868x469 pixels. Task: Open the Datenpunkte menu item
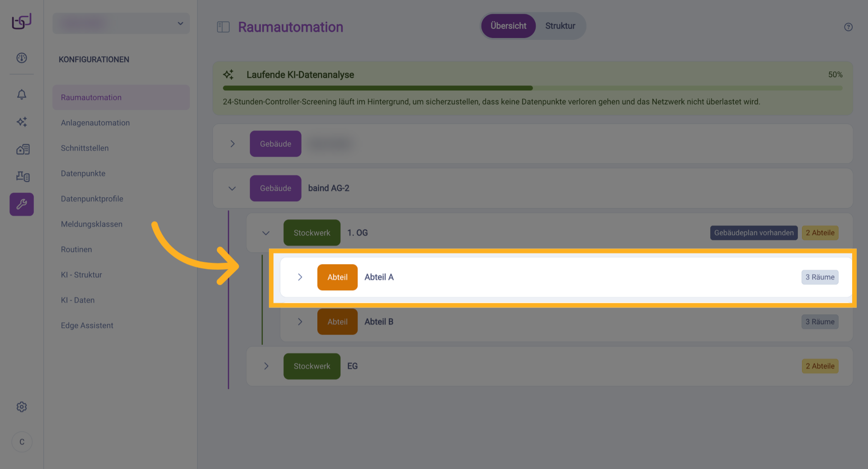click(x=83, y=174)
